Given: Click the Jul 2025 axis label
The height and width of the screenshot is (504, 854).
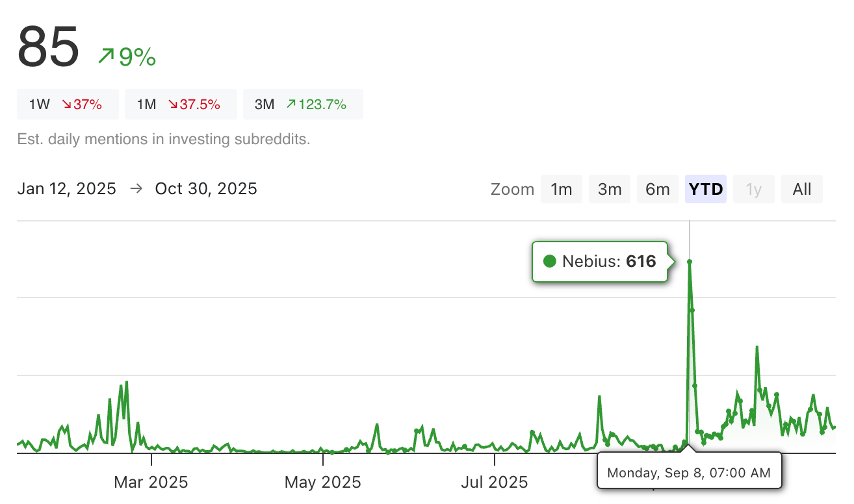Looking at the screenshot, I should pos(495,483).
